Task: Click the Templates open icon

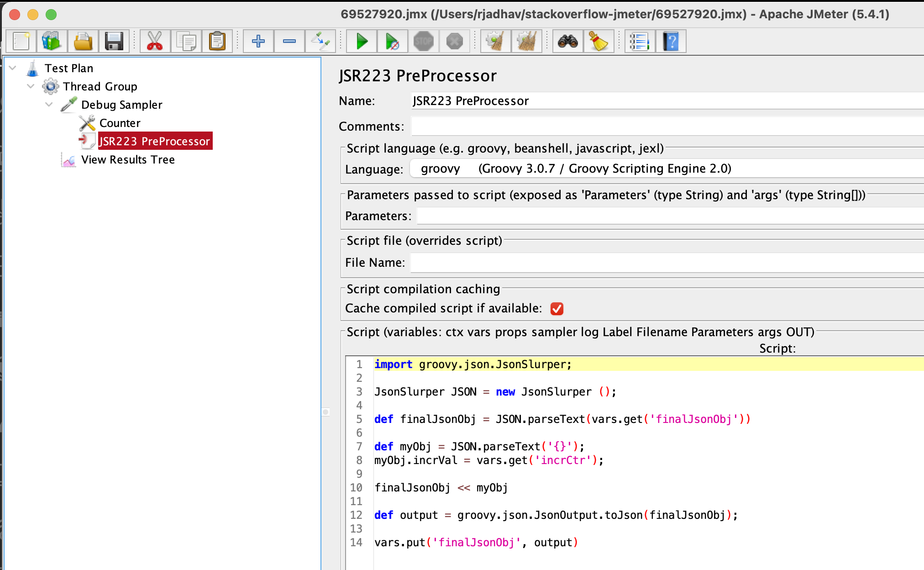Action: [x=51, y=42]
